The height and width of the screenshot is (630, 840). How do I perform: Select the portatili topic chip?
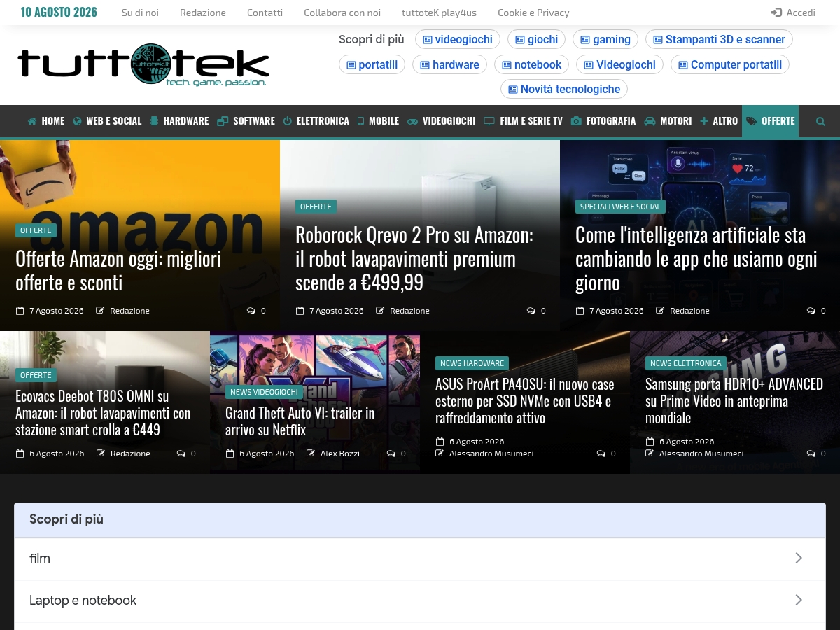pyautogui.click(x=372, y=64)
